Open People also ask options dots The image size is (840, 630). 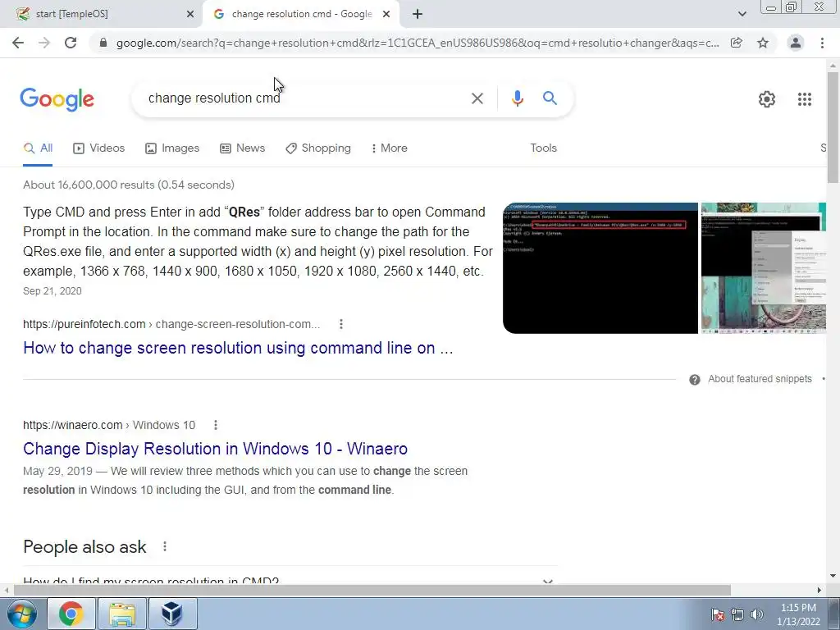click(164, 546)
